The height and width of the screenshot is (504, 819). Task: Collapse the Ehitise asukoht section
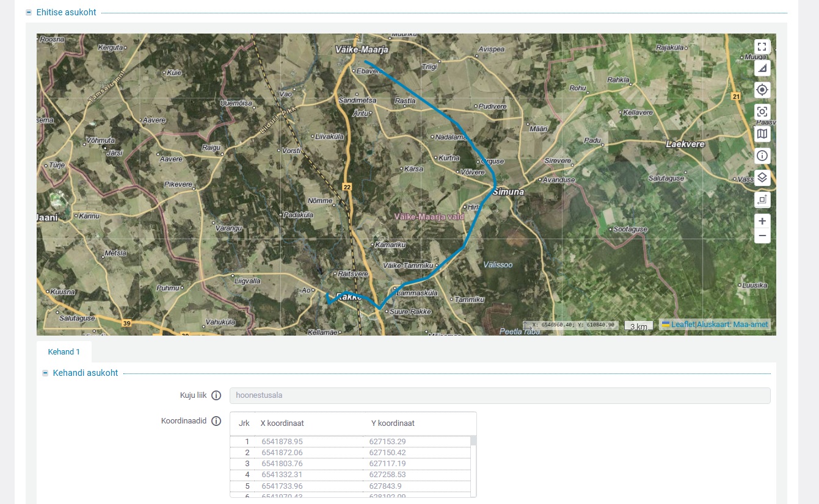29,12
